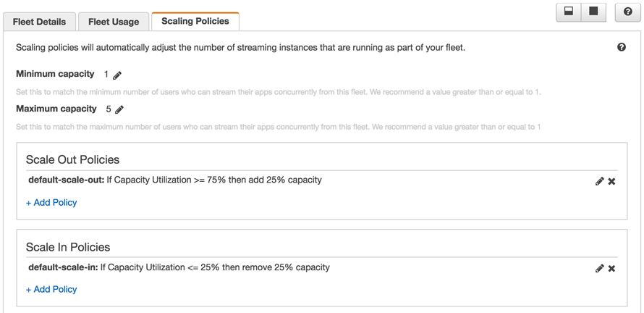
Task: Click the Minimum capacity value 1
Action: (x=106, y=75)
